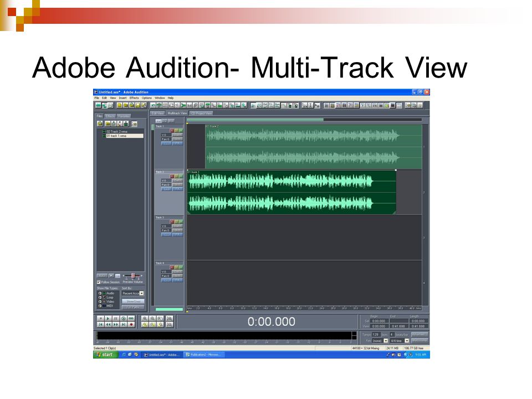Click the Zoom In Horizontally icon
Image resolution: width=532 pixels, height=399 pixels.
(145, 319)
